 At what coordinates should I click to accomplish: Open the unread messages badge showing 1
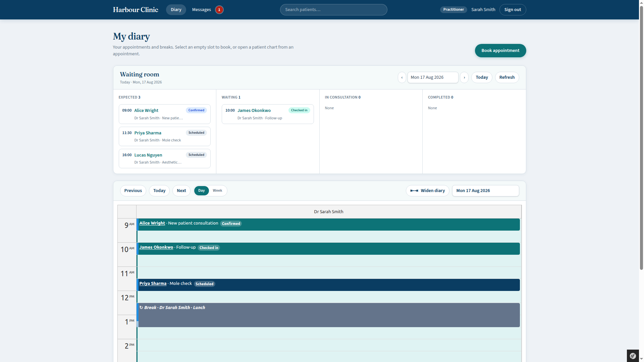[x=219, y=10]
